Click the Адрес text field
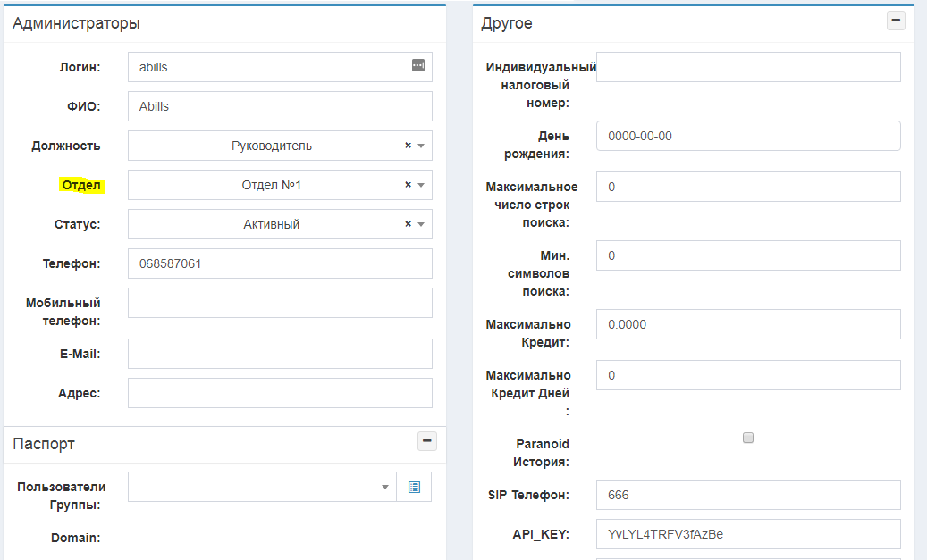This screenshot has width=927, height=560. 280,393
